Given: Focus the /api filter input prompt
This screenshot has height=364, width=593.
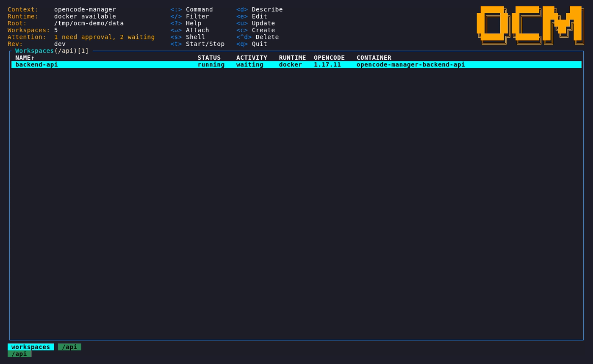Looking at the screenshot, I should (x=19, y=354).
